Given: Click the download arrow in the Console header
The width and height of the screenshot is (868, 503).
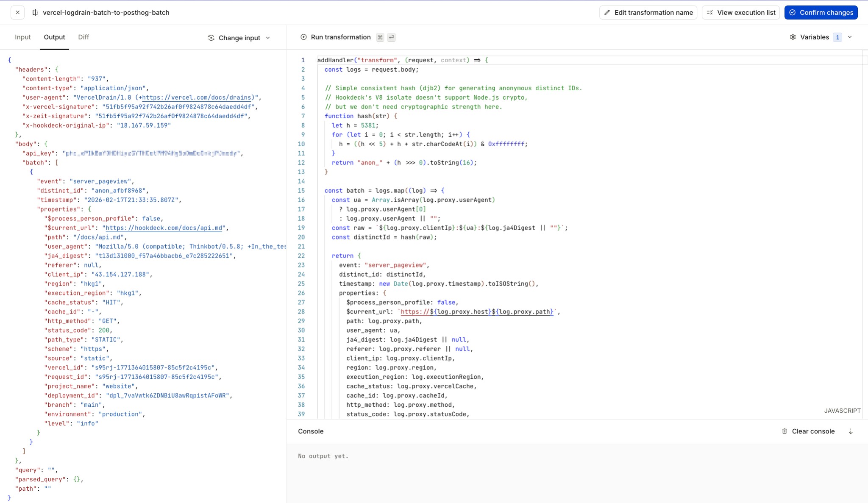Looking at the screenshot, I should pos(851,431).
